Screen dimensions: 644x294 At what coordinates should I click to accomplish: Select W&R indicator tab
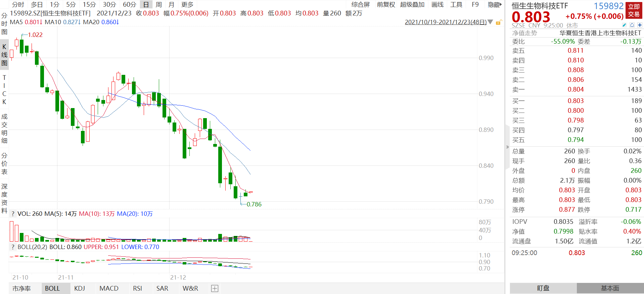click(190, 288)
